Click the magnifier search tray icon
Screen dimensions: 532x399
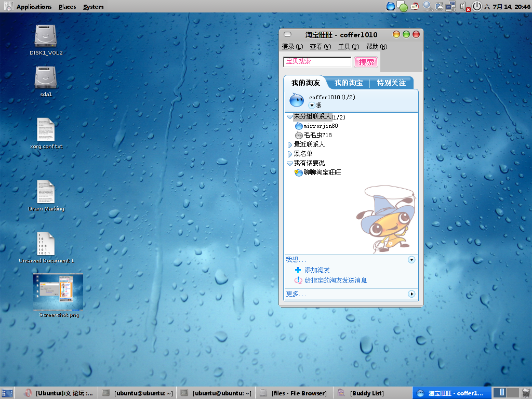[428, 6]
